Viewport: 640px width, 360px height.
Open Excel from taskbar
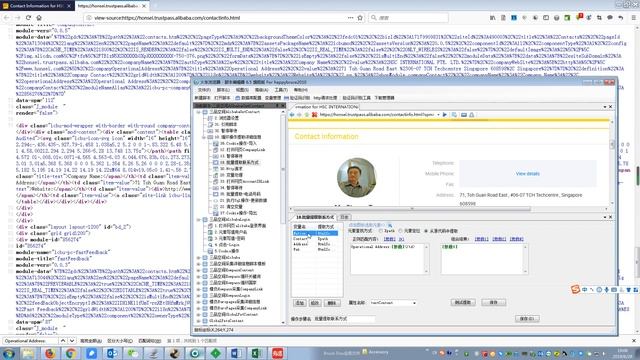[x=257, y=353]
